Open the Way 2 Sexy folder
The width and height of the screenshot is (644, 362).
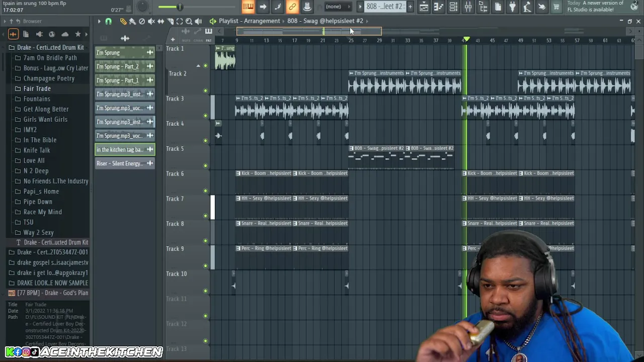(x=38, y=233)
